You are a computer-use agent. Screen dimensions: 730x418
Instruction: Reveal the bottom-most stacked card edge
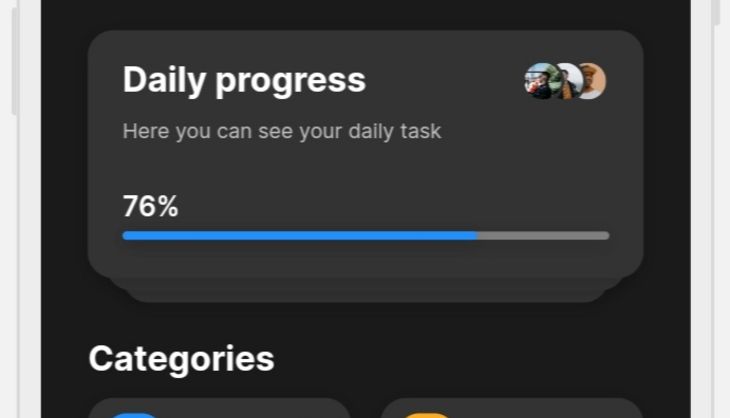click(x=365, y=297)
